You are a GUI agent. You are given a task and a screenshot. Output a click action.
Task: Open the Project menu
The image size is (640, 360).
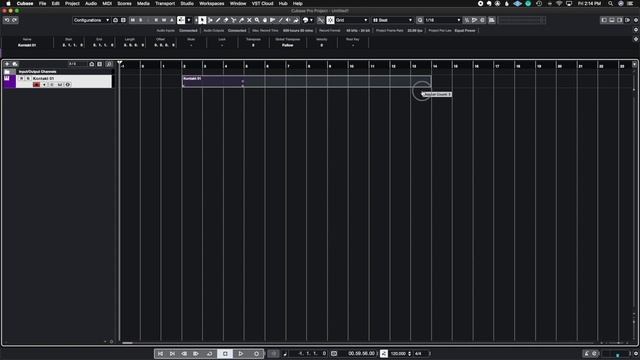click(72, 3)
